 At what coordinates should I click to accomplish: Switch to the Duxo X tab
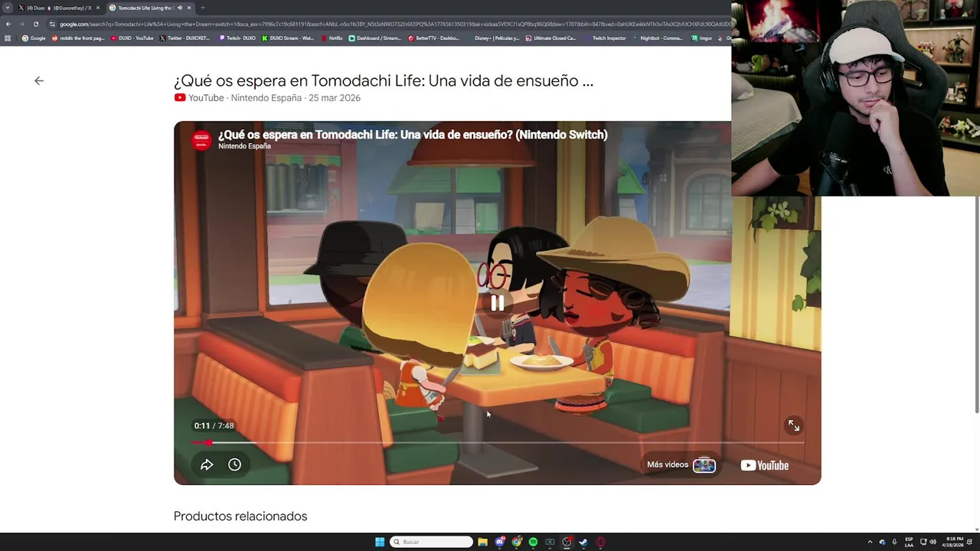[x=59, y=8]
